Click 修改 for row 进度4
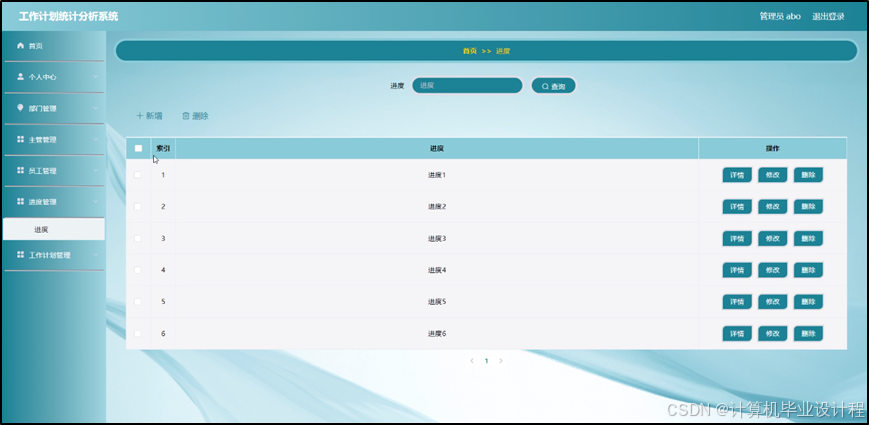 tap(773, 270)
